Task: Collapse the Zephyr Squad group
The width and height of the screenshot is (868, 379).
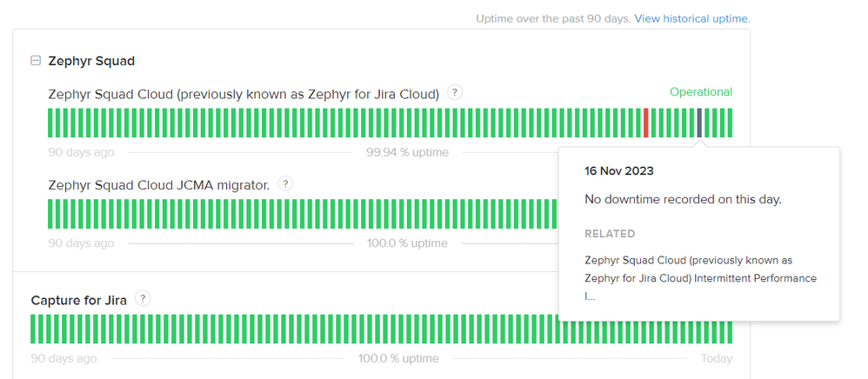Action: pos(36,61)
